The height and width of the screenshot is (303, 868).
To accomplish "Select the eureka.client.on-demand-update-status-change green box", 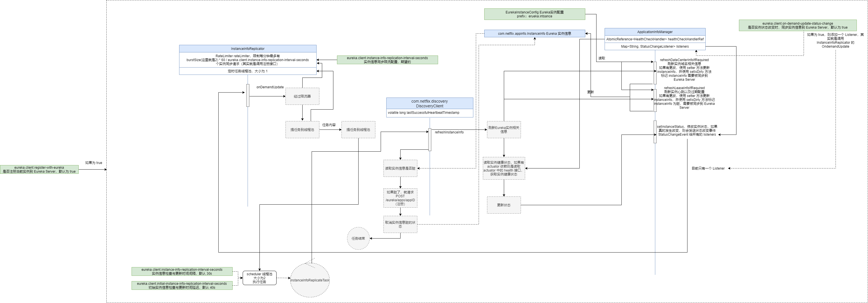I will [x=797, y=25].
